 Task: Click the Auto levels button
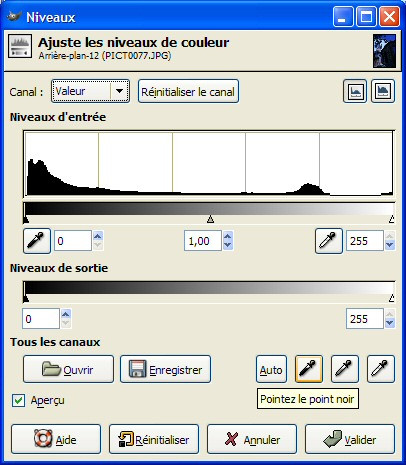point(271,369)
